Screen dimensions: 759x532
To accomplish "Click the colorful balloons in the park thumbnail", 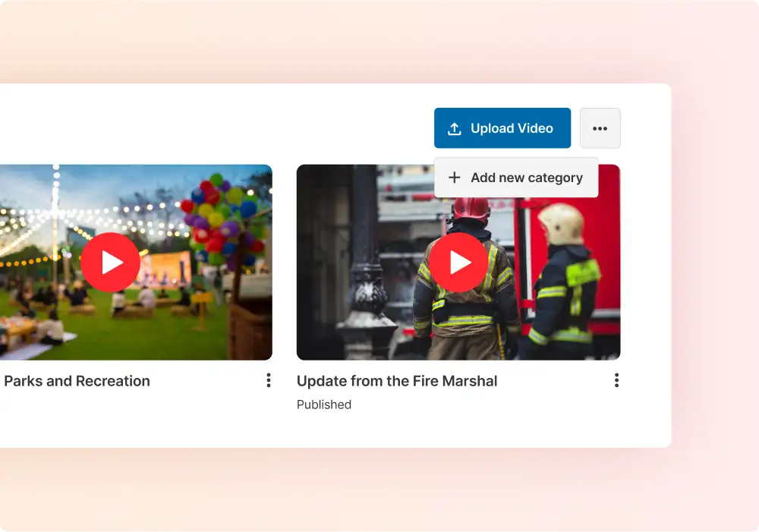I will [x=220, y=216].
